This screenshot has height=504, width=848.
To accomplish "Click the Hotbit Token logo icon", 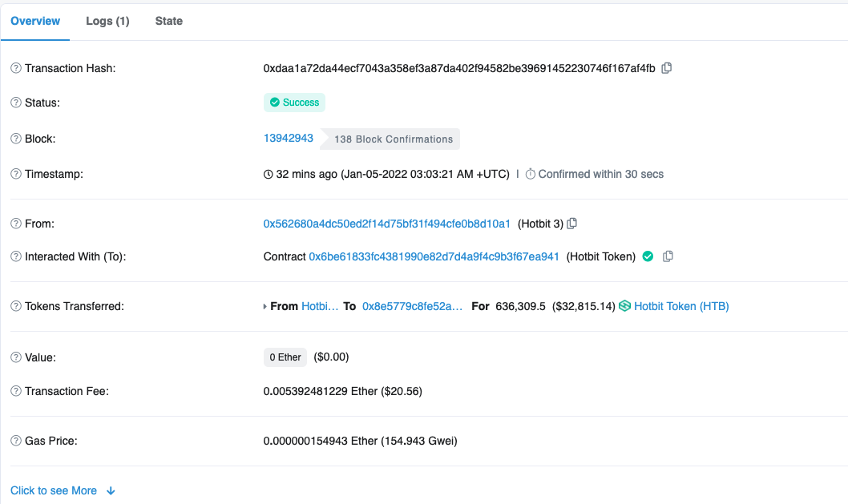I will (625, 306).
